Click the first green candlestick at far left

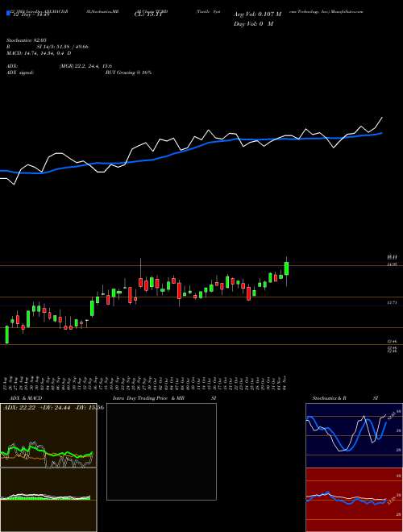click(x=6, y=335)
